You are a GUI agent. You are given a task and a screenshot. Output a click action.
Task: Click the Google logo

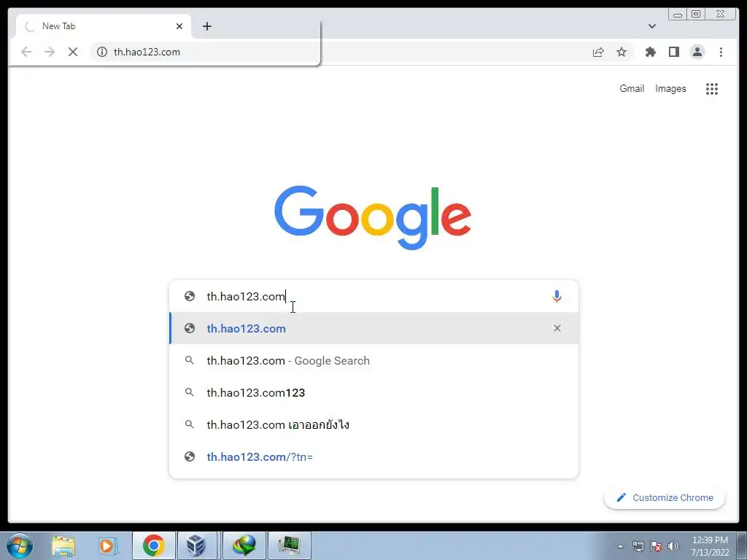coord(373,217)
